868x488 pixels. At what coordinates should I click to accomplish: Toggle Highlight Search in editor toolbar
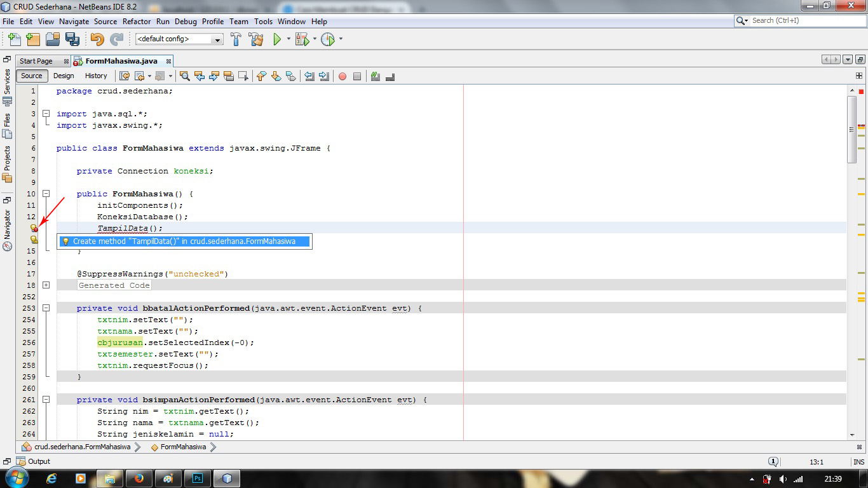229,76
